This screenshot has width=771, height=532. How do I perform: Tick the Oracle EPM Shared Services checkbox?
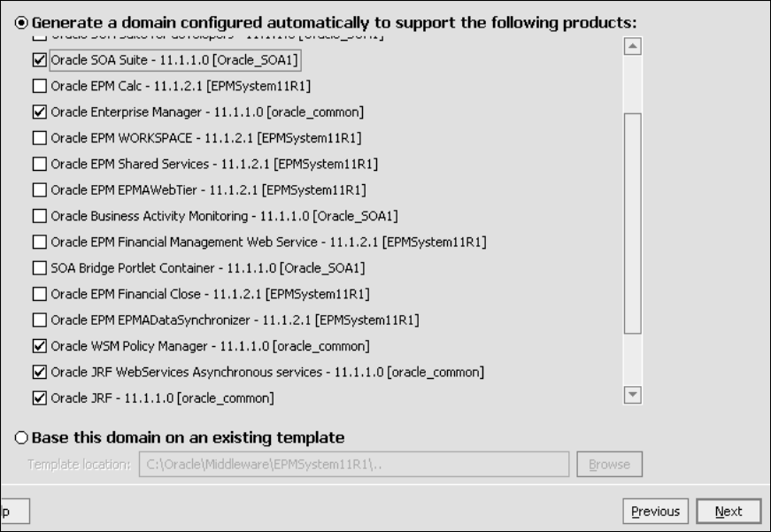click(38, 164)
